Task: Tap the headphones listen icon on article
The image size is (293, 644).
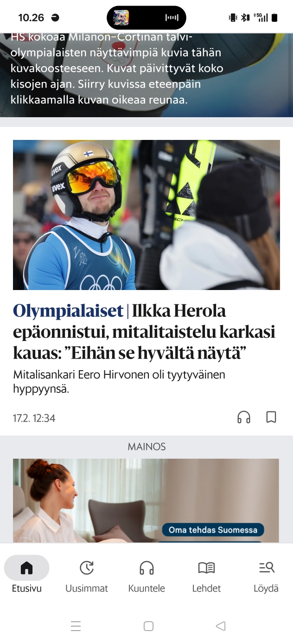Action: click(244, 417)
